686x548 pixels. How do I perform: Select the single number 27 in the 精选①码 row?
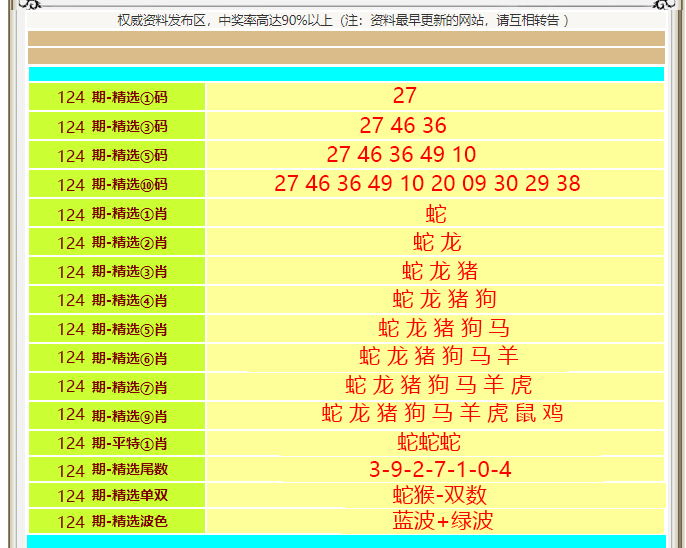405,96
